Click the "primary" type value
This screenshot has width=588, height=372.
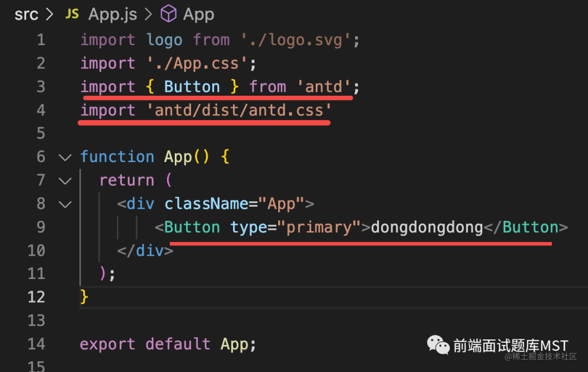coord(318,227)
